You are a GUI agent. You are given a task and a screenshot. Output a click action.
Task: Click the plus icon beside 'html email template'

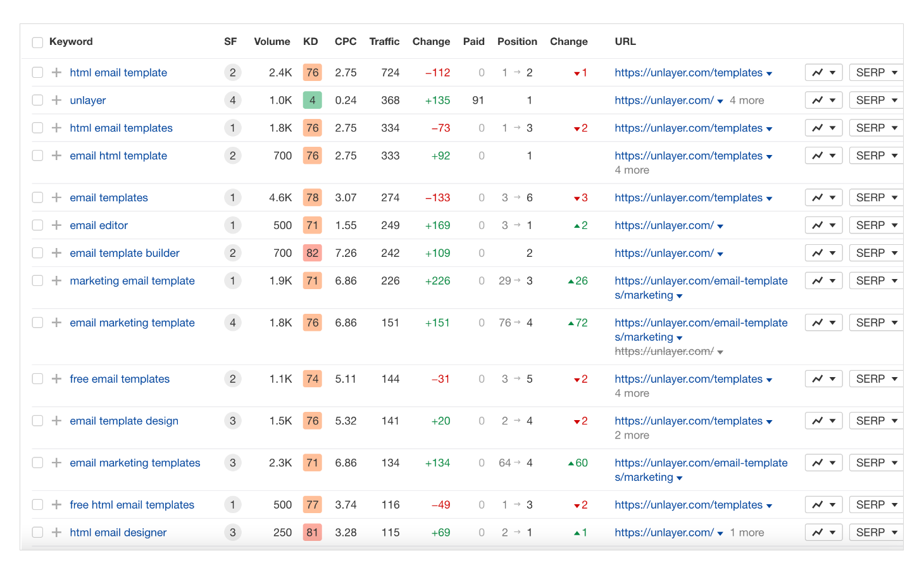coord(56,73)
